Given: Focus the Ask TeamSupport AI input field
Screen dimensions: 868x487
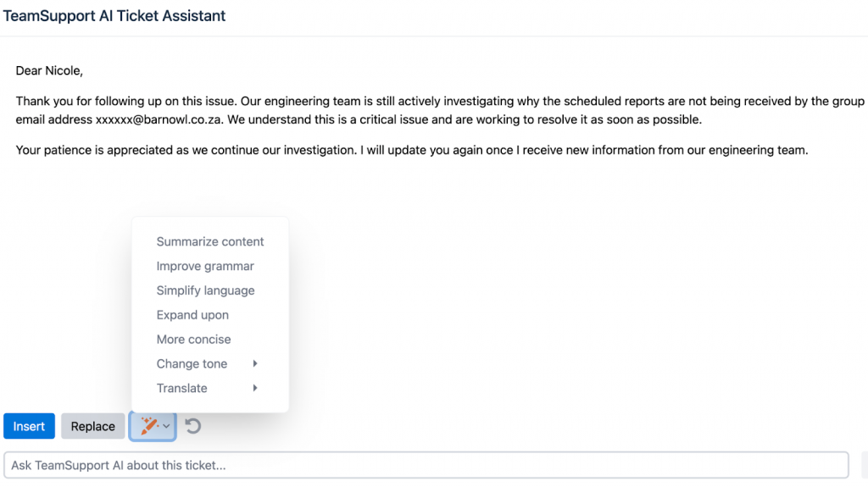Looking at the screenshot, I should (426, 465).
